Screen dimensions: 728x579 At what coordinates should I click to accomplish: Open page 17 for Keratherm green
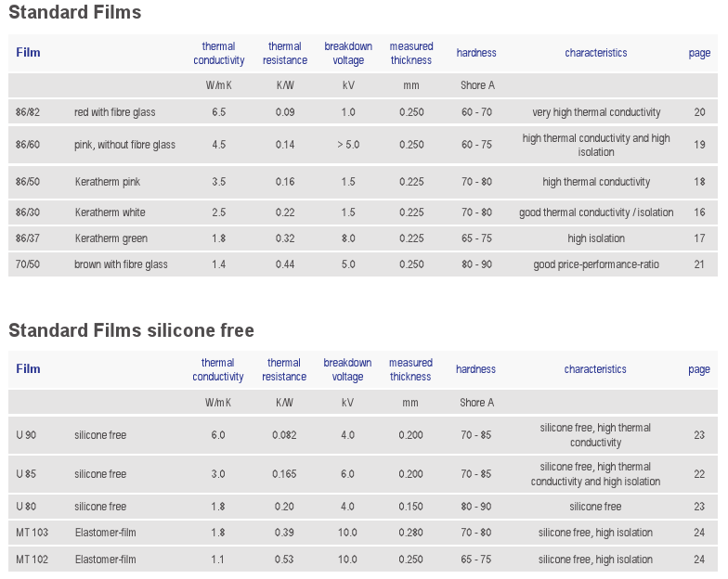(x=699, y=238)
